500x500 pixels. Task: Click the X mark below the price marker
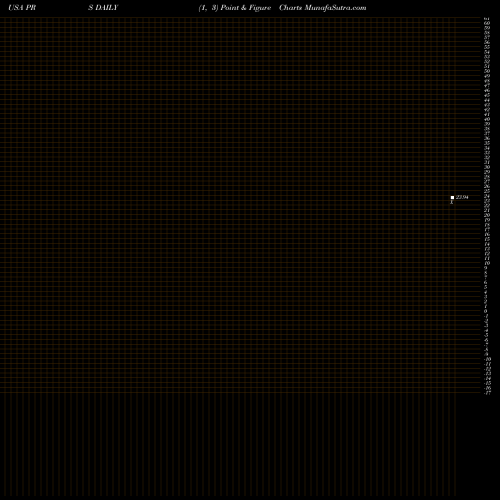click(452, 202)
